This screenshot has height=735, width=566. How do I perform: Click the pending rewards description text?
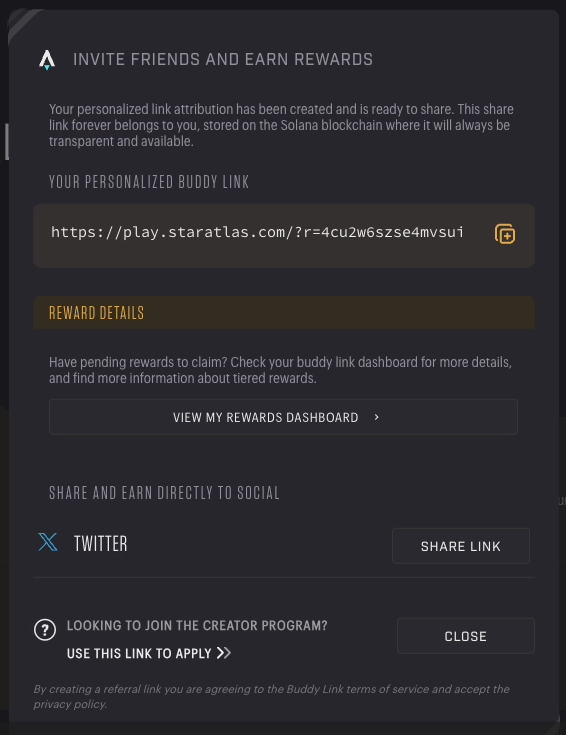pyautogui.click(x=280, y=370)
